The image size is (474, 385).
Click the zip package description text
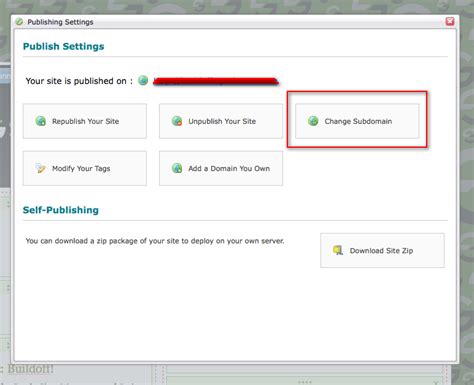[155, 241]
